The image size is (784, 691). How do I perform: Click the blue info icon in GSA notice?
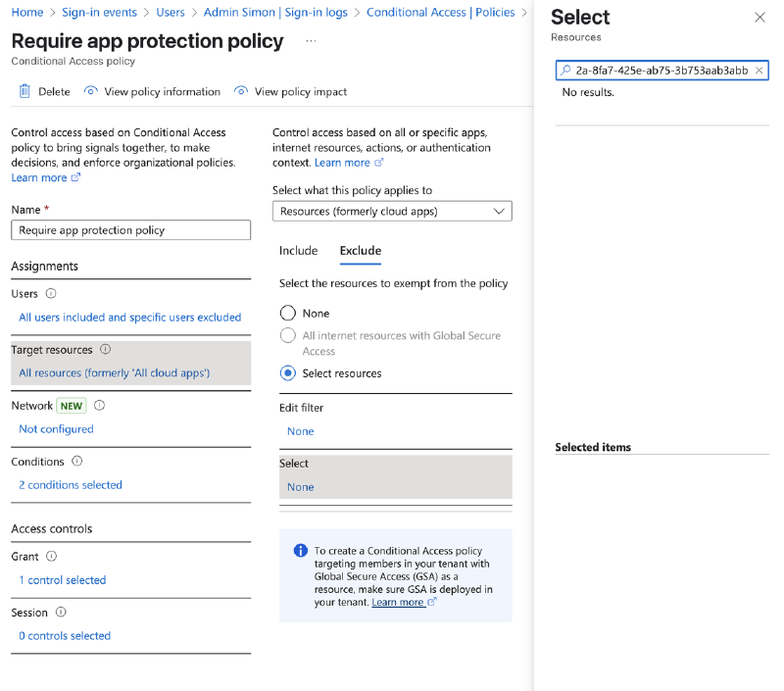(x=301, y=551)
